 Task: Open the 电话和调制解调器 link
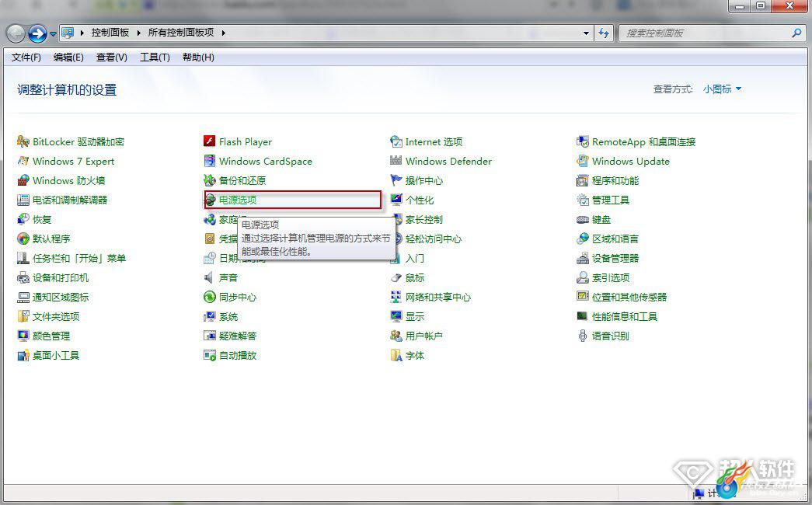(x=69, y=200)
